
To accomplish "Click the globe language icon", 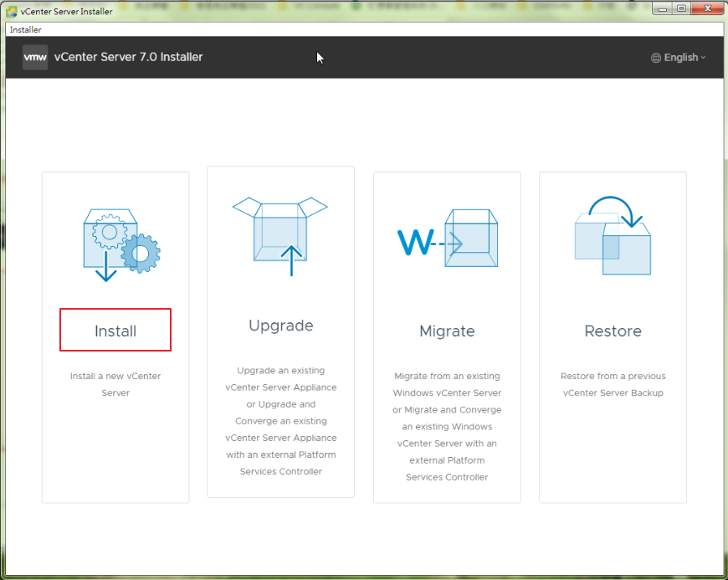I will (x=655, y=58).
